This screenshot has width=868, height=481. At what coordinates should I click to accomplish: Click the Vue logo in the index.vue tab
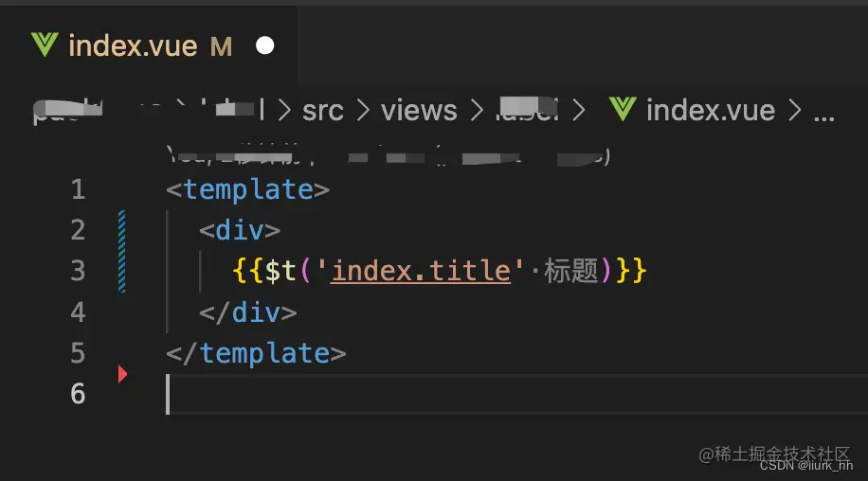pos(45,45)
